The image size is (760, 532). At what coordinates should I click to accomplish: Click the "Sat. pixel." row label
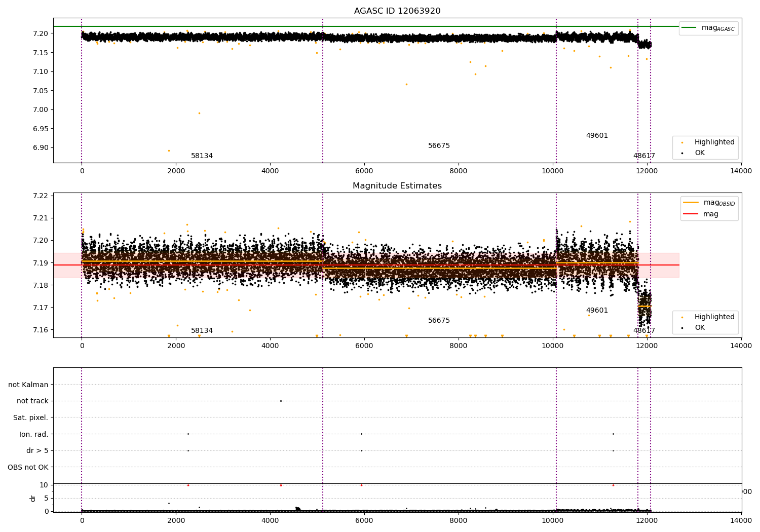pyautogui.click(x=31, y=417)
